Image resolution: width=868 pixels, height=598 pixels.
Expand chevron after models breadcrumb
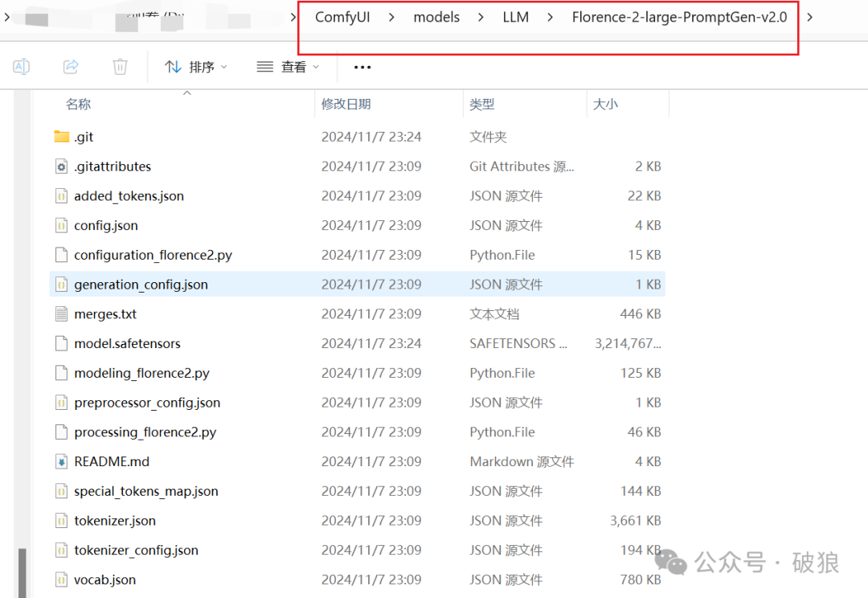point(481,17)
